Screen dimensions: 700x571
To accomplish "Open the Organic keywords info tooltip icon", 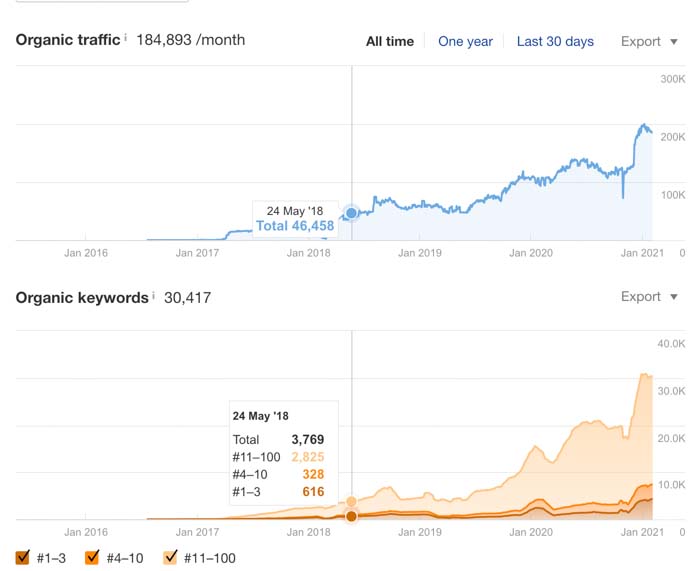I will click(x=153, y=295).
